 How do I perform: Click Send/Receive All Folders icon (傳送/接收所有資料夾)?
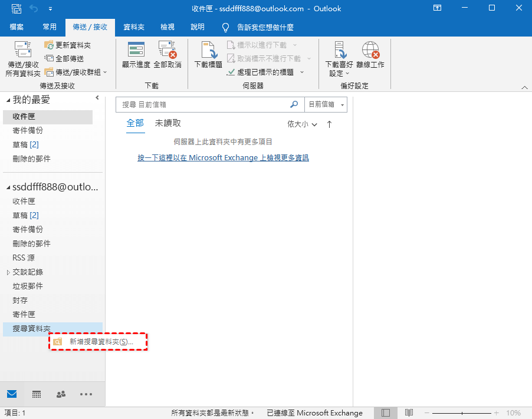tap(23, 58)
